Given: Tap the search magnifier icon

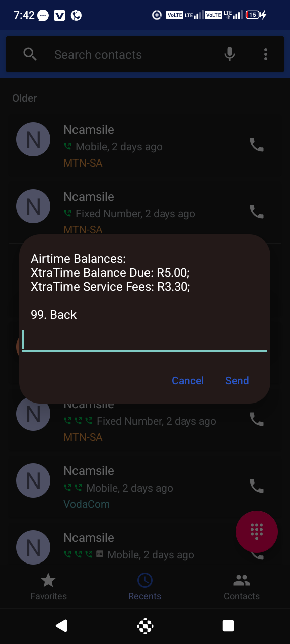Looking at the screenshot, I should click(x=30, y=54).
